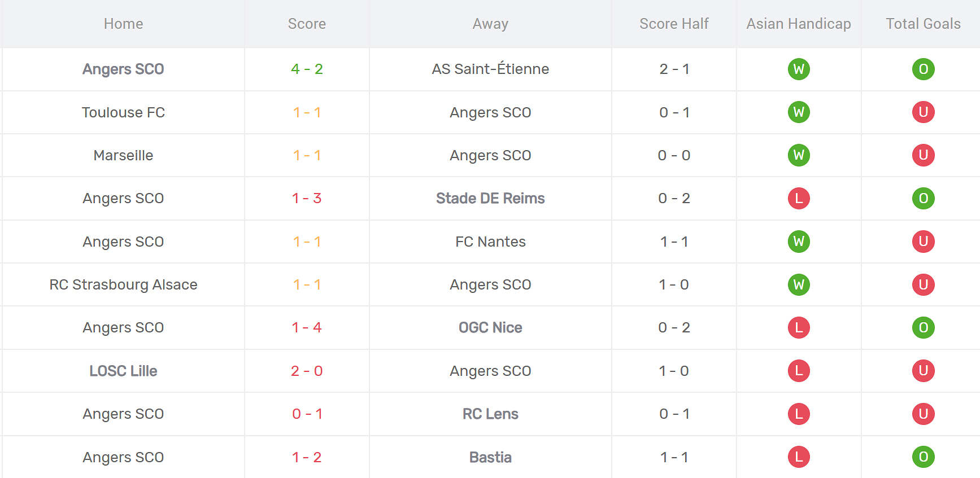Select the 1 - 4 score against OGC Nice
980x478 pixels.
coord(307,327)
